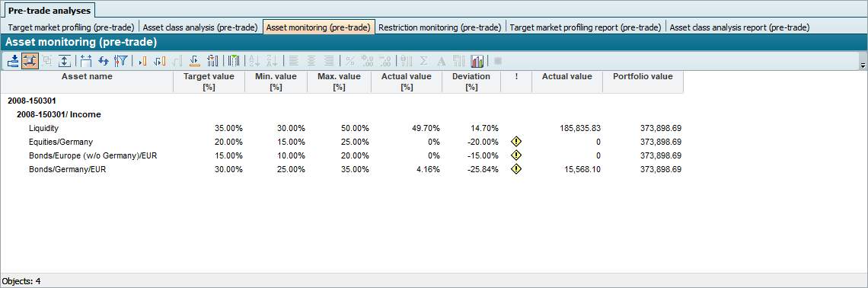The width and height of the screenshot is (868, 288).
Task: Click the fit column width icon
Action: 86,61
